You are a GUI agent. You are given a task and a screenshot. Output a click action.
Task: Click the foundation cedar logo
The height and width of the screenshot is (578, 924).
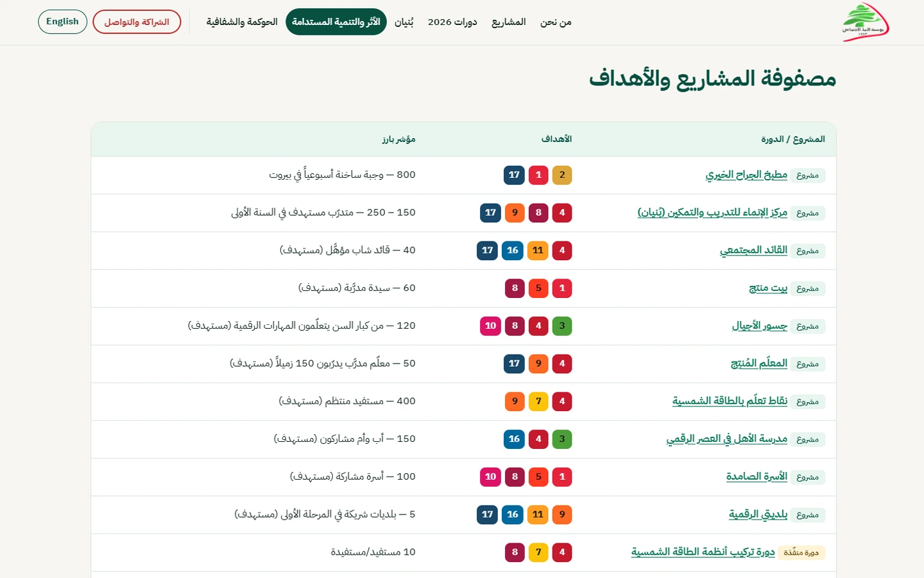click(x=866, y=22)
